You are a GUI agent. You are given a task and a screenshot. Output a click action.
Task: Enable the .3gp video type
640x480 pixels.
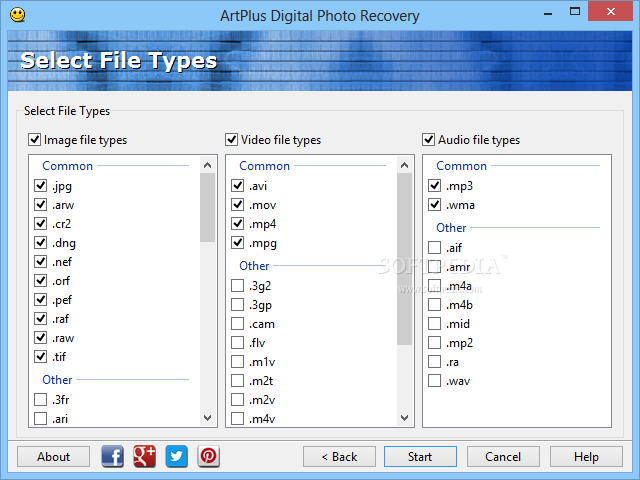pos(238,304)
